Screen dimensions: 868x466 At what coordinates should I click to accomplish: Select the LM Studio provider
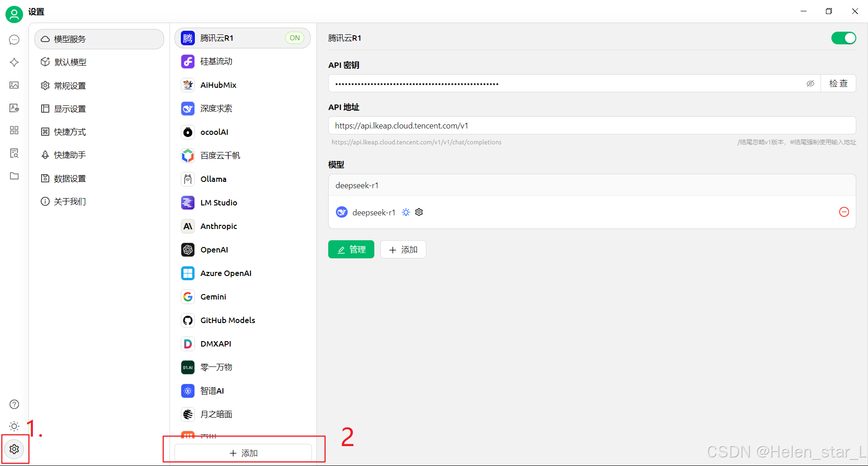[242, 203]
